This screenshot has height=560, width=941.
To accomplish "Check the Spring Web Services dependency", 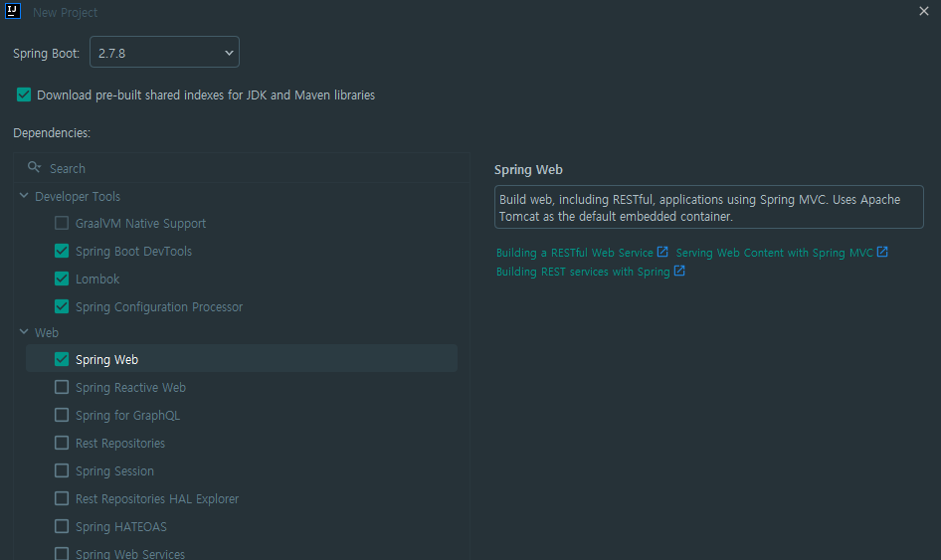I will pyautogui.click(x=62, y=553).
